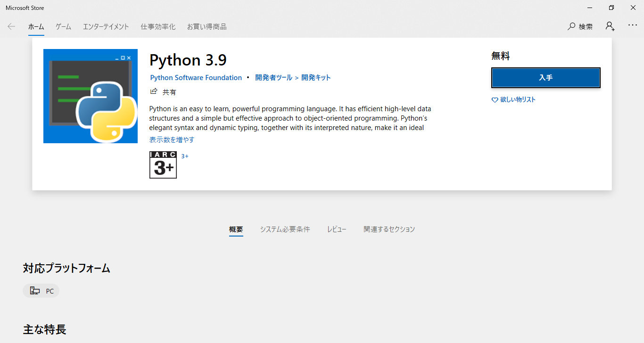Click the 入手 button
The width and height of the screenshot is (644, 343).
click(546, 78)
